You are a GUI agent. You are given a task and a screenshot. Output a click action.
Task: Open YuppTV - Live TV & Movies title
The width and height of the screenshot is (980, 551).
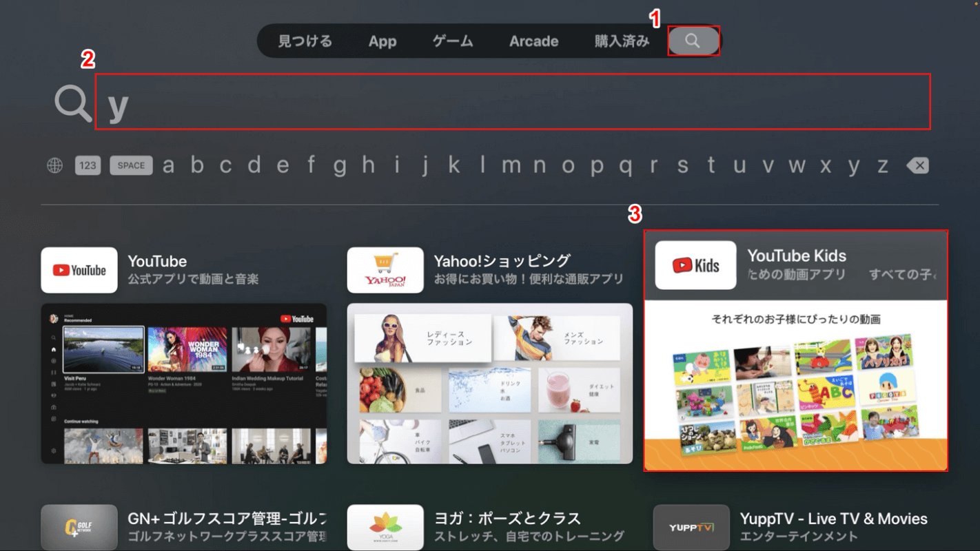(834, 519)
